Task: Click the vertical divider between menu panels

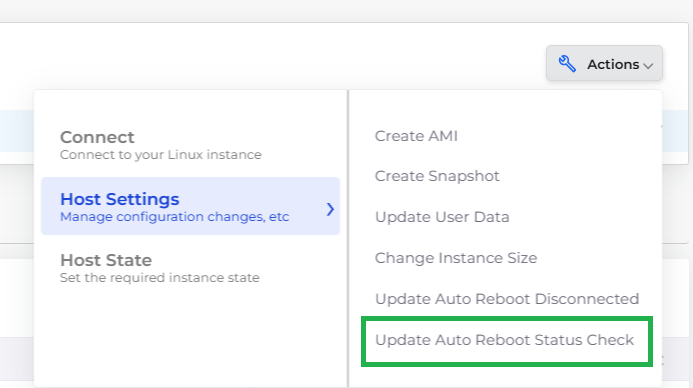Action: pyautogui.click(x=348, y=239)
